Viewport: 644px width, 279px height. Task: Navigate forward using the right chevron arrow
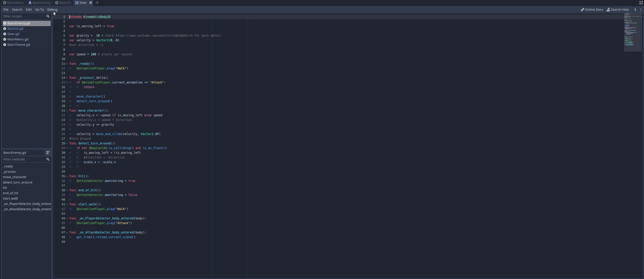click(640, 10)
